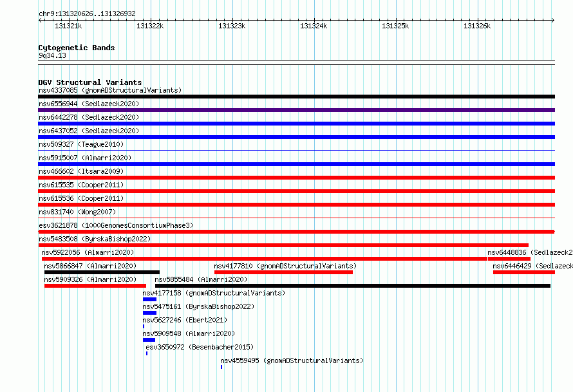Open nsv5627246 (Ebert2021) label
Image resolution: width=573 pixels, height=392 pixels.
(x=185, y=320)
